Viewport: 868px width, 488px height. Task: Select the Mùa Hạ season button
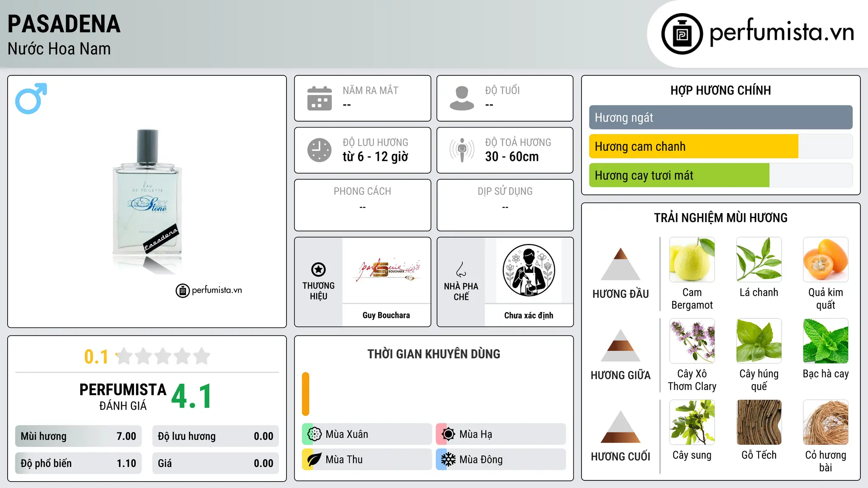[x=501, y=434]
